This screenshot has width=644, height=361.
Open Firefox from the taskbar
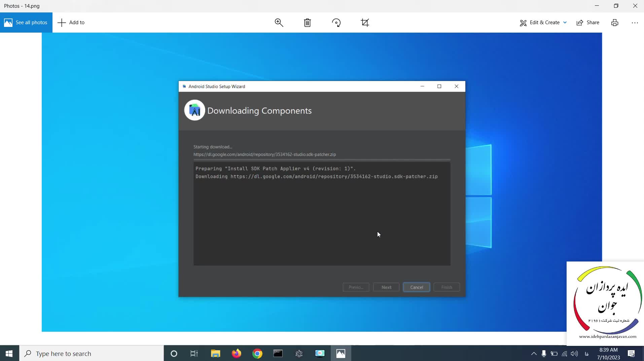[237, 354]
